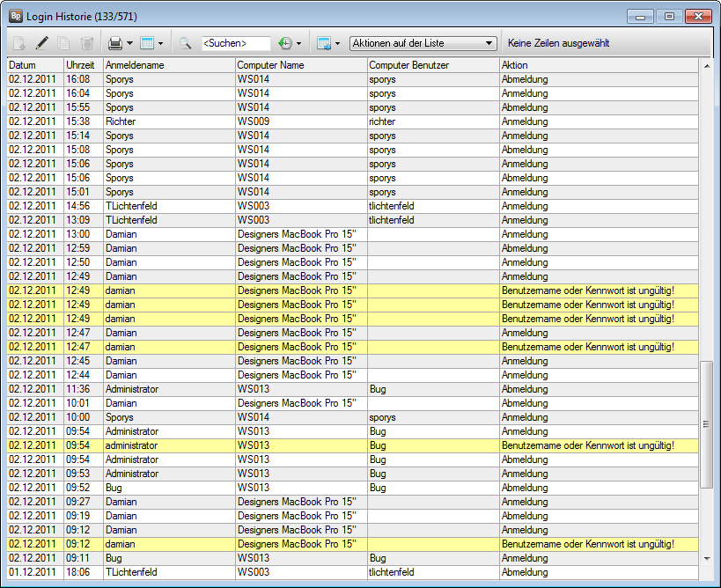Expand the clock filter dropdown arrow
Screen dimensions: 721x588
(299, 43)
